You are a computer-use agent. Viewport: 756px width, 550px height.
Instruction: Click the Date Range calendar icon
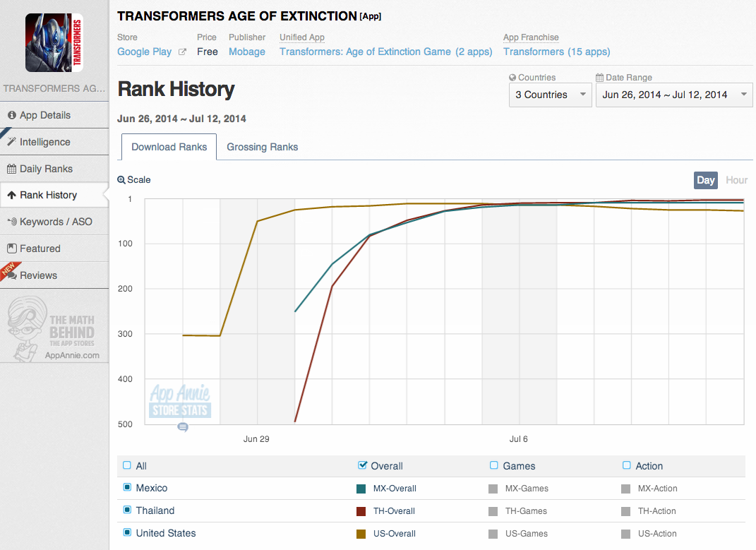point(600,77)
